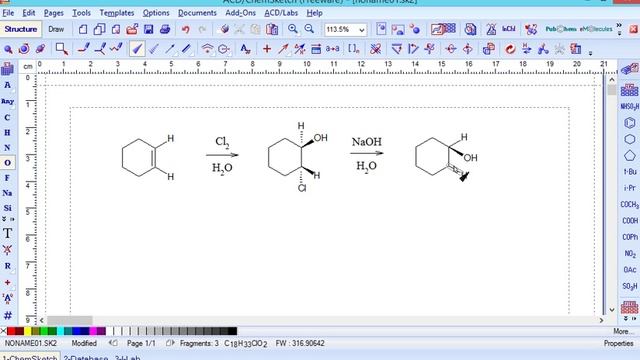
Task: Choose the Draw Normal bond tool
Action: coord(83,49)
